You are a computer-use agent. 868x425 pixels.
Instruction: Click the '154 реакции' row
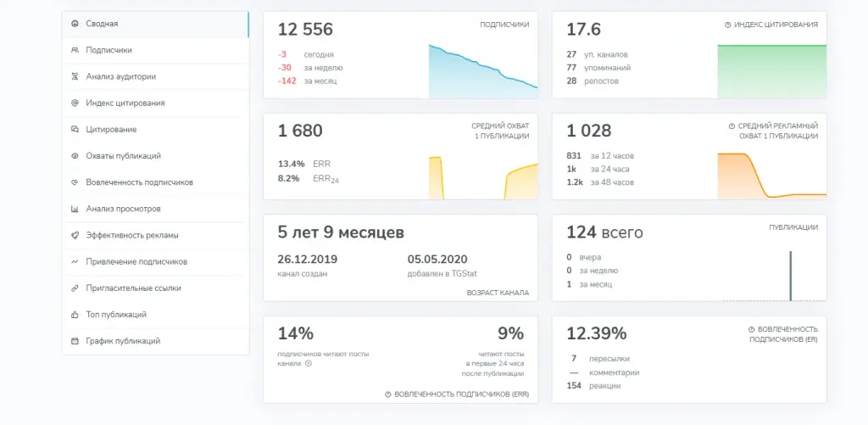click(x=593, y=386)
